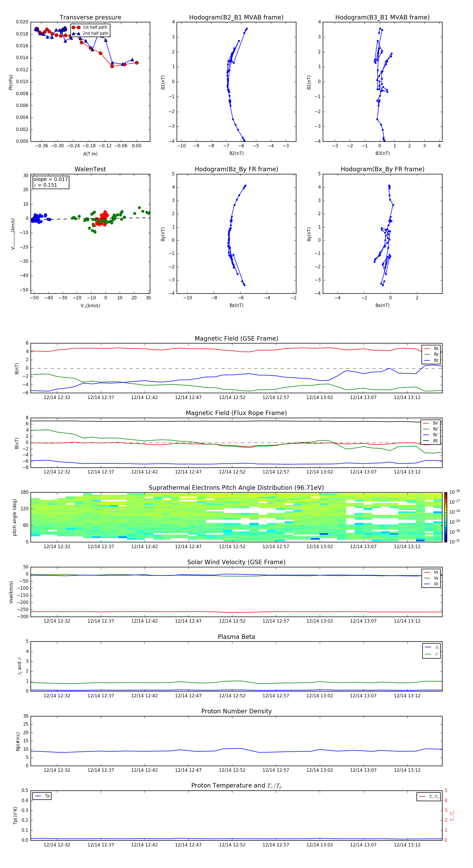Screen dimensions: 473x868
Task: Click the Bx' entry in the Flux Rope legend
Action: pyautogui.click(x=431, y=423)
